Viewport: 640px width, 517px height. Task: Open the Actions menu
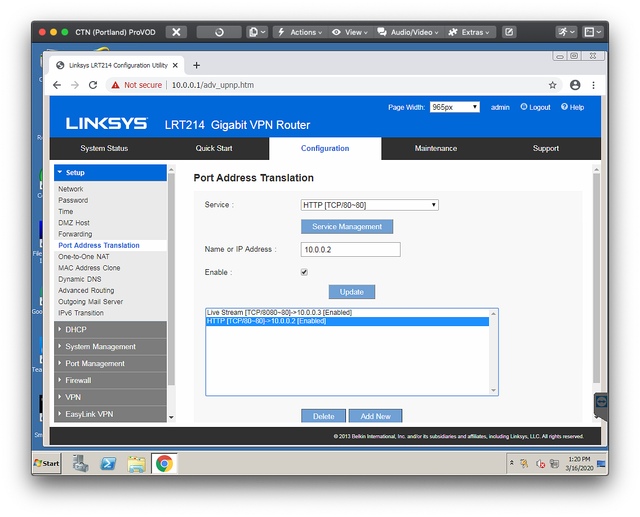[300, 32]
